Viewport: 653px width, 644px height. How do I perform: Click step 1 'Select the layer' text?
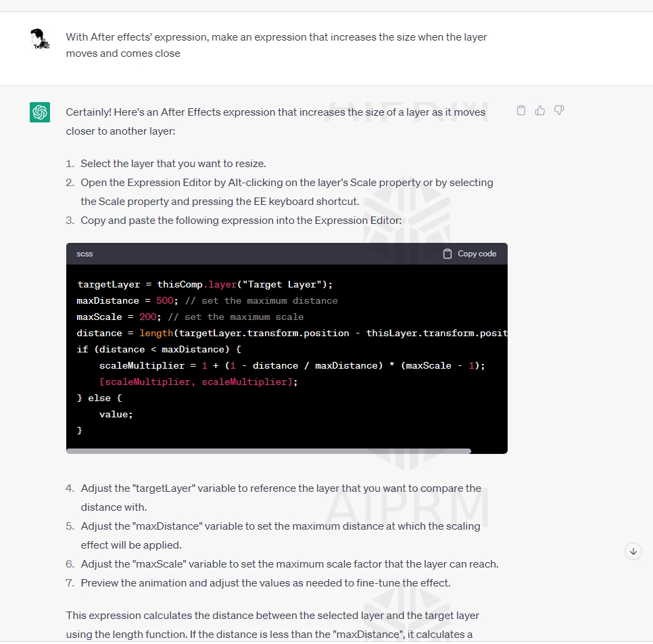point(173,164)
